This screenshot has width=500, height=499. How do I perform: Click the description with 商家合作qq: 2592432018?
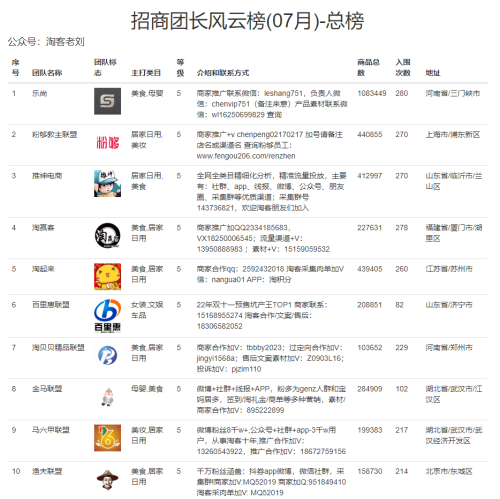pos(270,274)
